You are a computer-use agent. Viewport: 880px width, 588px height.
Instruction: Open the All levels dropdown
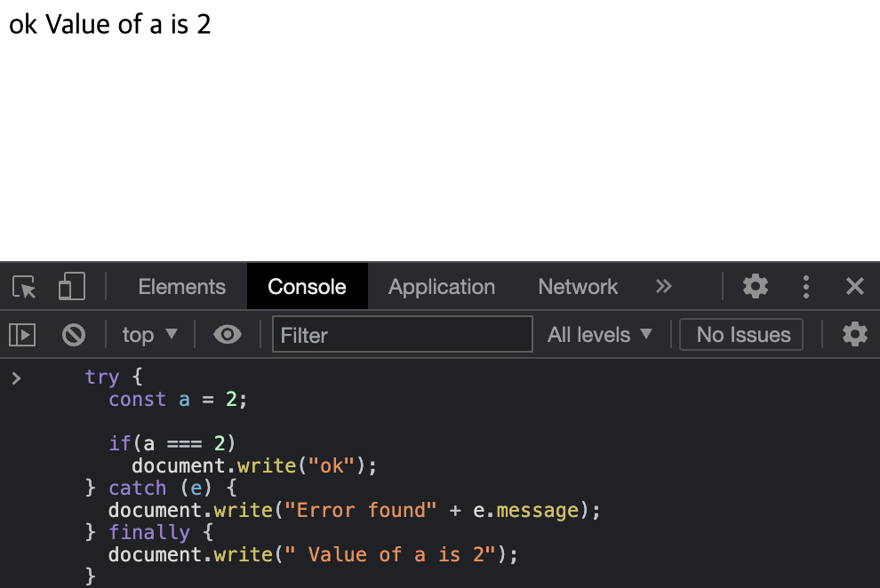[x=599, y=335]
